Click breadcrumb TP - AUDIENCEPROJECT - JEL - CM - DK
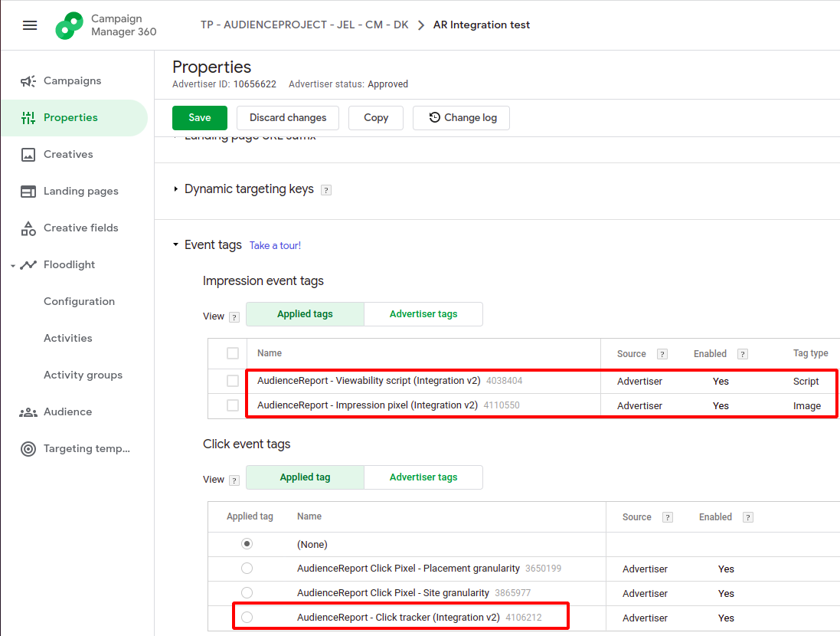 (304, 25)
